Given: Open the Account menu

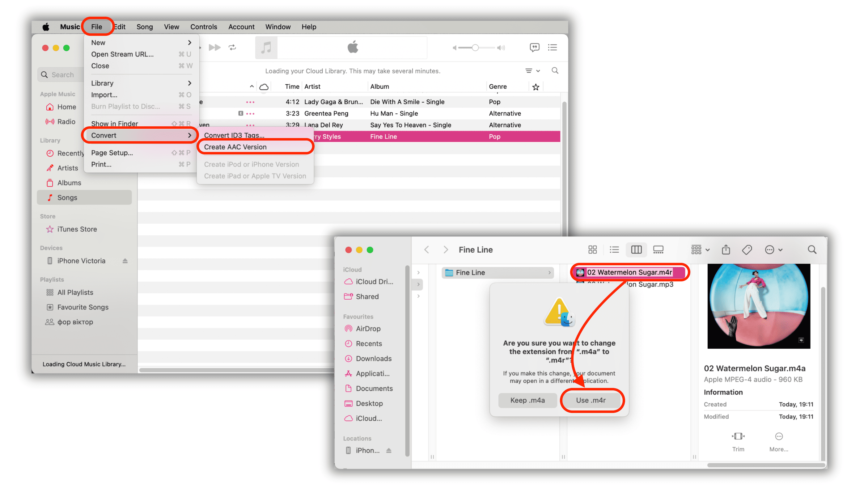Looking at the screenshot, I should pos(241,27).
